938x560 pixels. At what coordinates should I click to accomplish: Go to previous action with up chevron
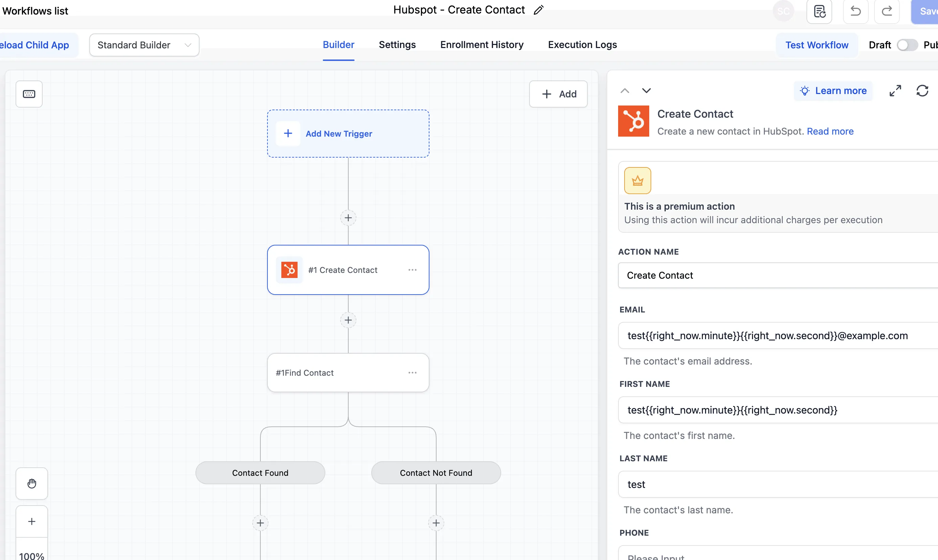click(x=625, y=91)
